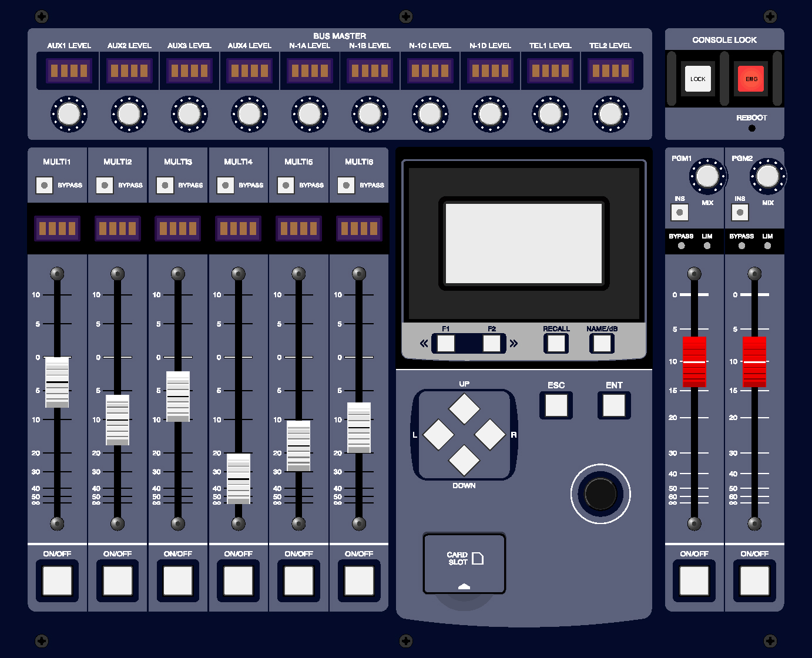Toggle the PGM2 INS button

(740, 212)
